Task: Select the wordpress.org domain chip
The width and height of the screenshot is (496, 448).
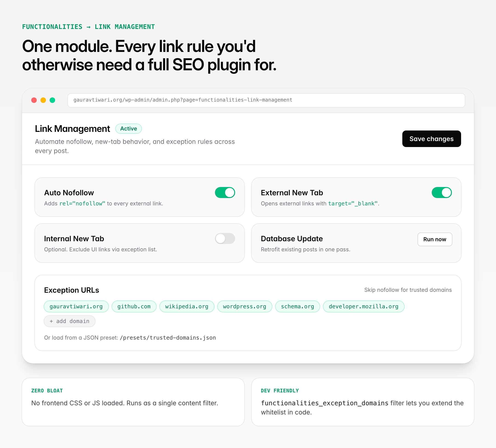Action: 244,306
